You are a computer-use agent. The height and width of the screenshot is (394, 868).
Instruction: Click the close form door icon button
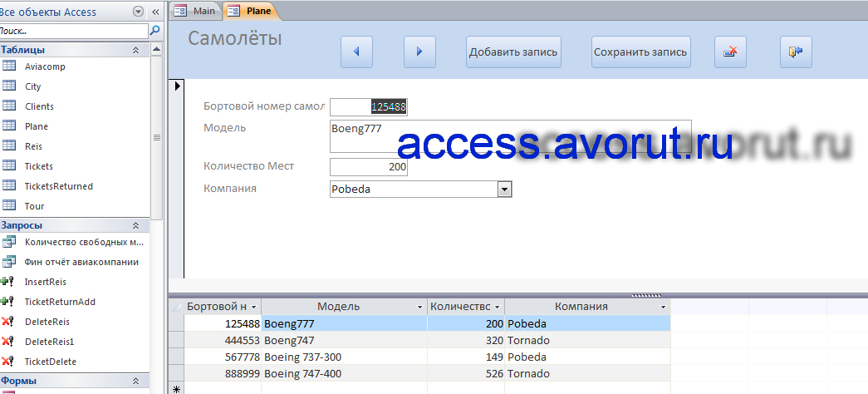pyautogui.click(x=796, y=52)
